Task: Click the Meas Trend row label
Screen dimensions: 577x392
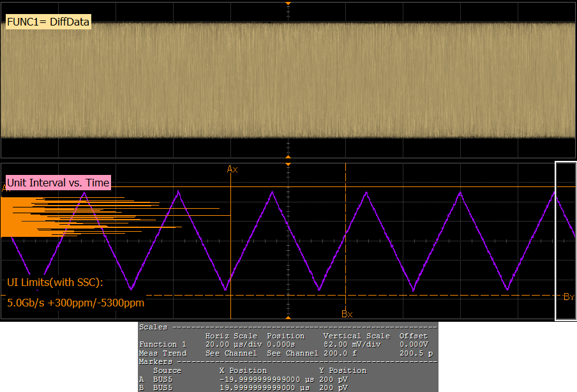Action: pos(163,353)
